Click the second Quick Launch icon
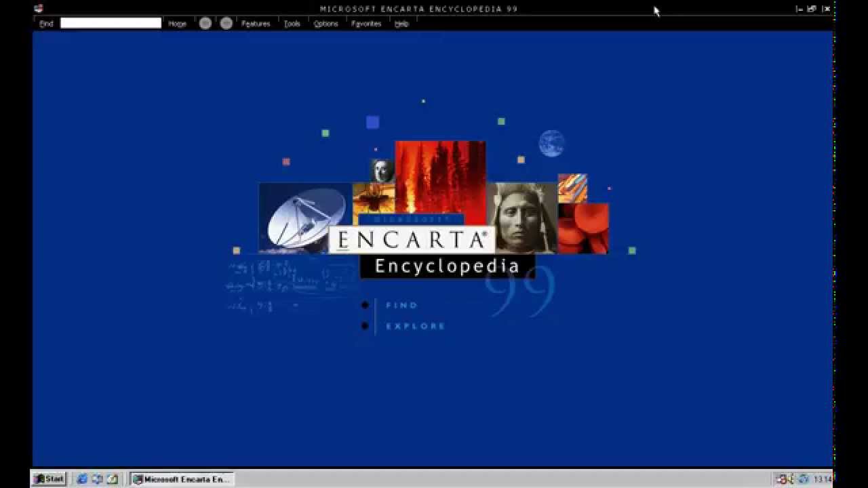This screenshot has height=488, width=868. (x=97, y=479)
